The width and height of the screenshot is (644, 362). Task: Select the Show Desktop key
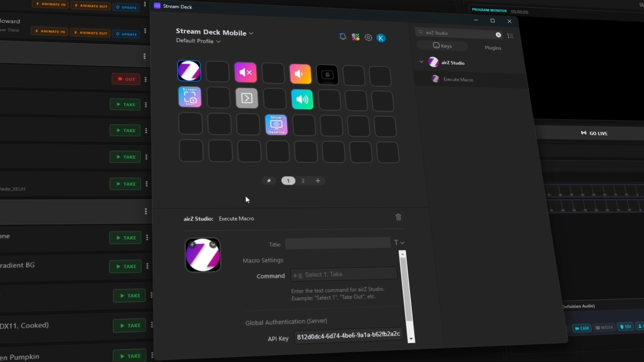pyautogui.click(x=276, y=125)
